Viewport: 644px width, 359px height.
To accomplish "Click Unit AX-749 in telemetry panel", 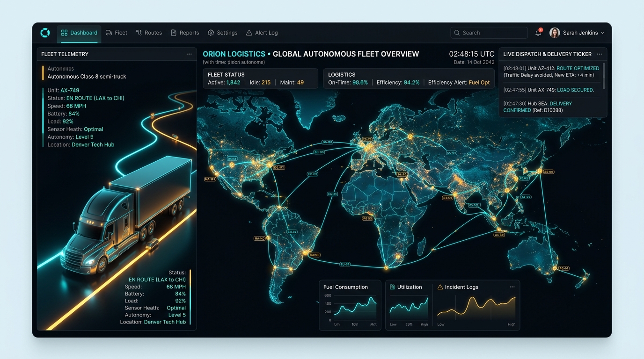I will pyautogui.click(x=70, y=90).
